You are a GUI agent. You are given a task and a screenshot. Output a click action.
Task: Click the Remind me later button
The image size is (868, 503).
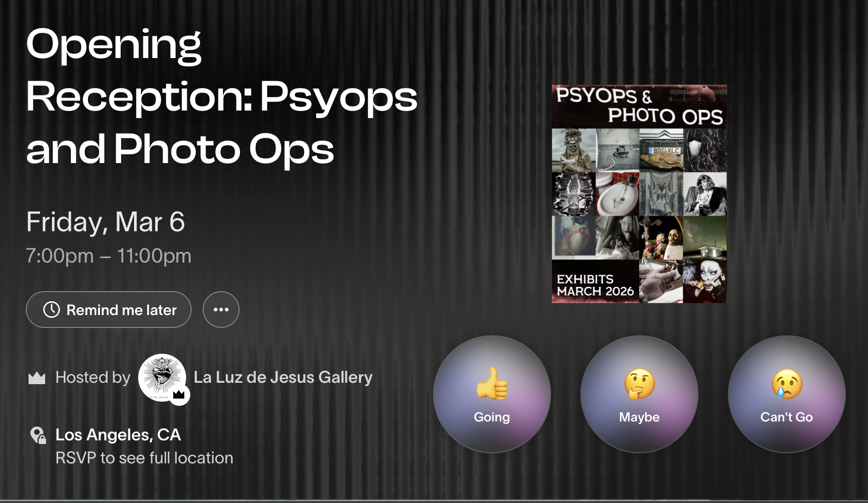[109, 310]
